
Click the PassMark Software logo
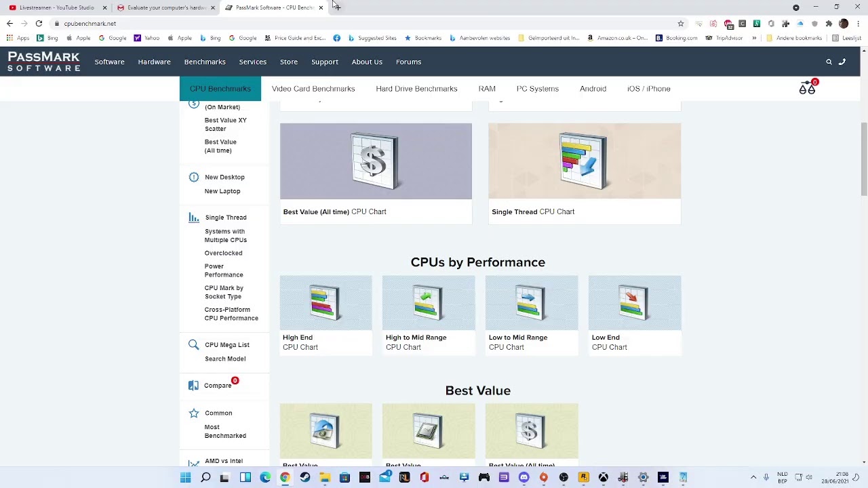(44, 61)
